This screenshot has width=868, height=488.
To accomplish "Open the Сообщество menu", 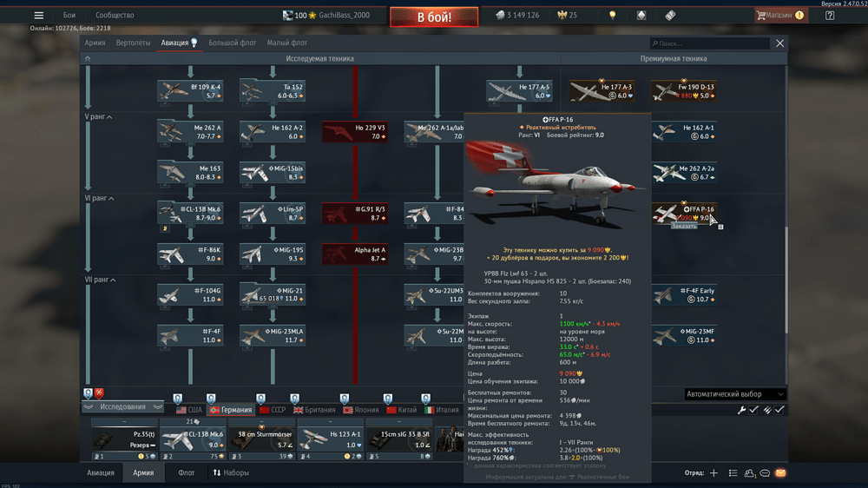I will click(115, 16).
